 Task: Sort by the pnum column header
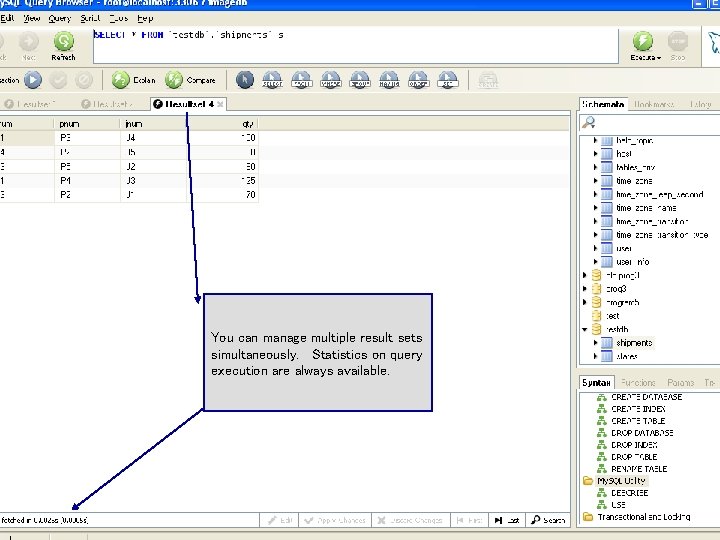point(87,124)
